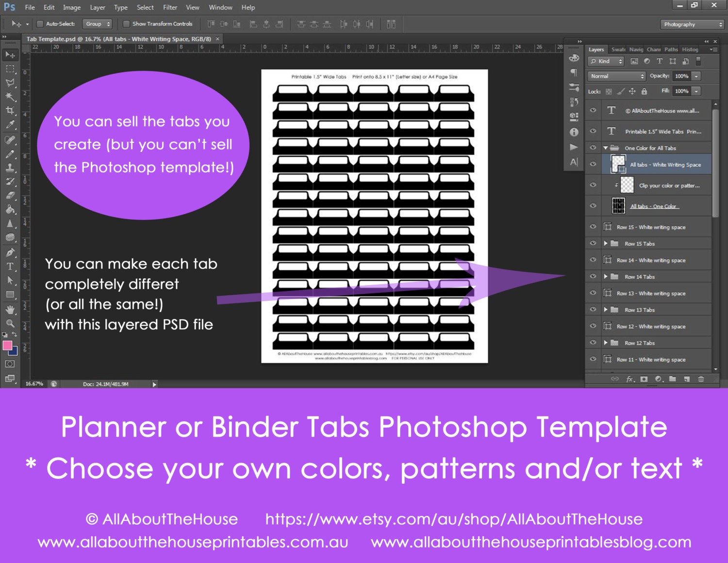The width and height of the screenshot is (728, 563).
Task: Open the Window menu
Action: tap(220, 7)
